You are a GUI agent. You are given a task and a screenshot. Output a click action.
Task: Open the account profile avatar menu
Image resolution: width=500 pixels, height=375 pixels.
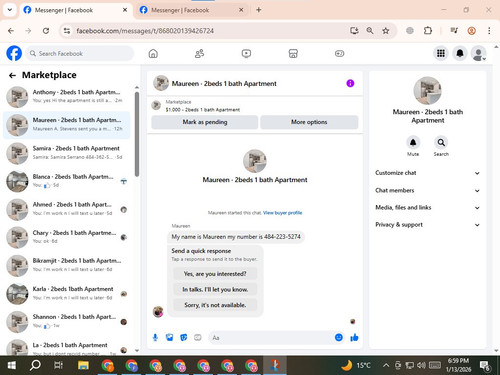pos(479,53)
